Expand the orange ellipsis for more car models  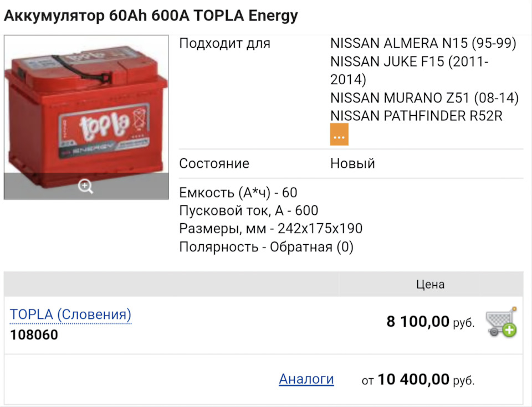[x=339, y=135]
